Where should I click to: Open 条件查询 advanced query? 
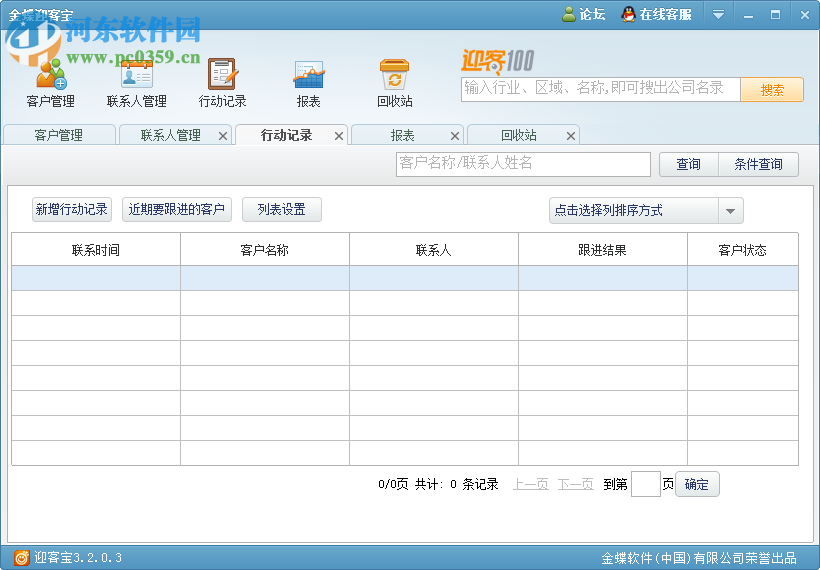(x=758, y=164)
